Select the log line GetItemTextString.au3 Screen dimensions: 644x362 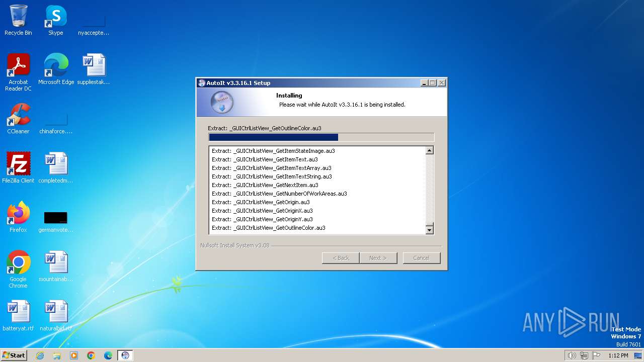272,176
